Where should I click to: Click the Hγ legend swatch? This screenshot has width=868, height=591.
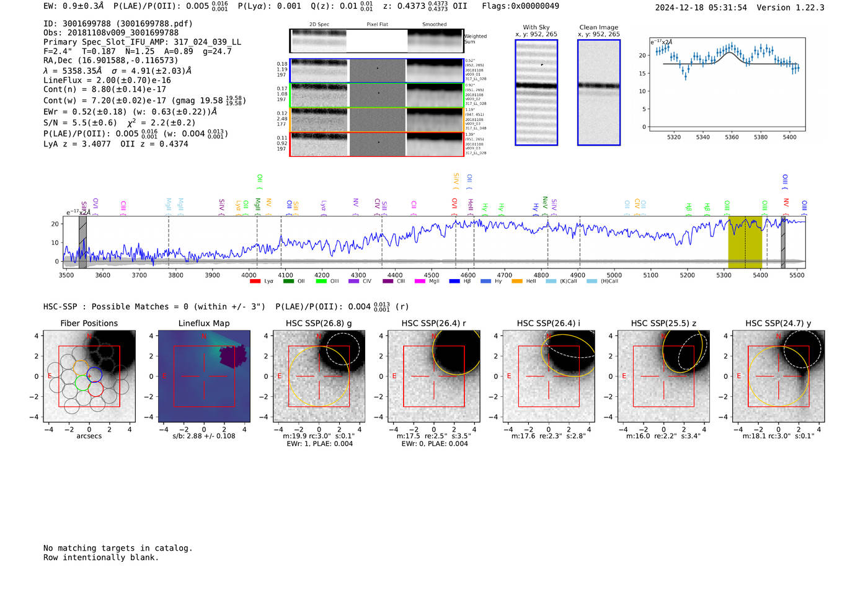coord(485,282)
